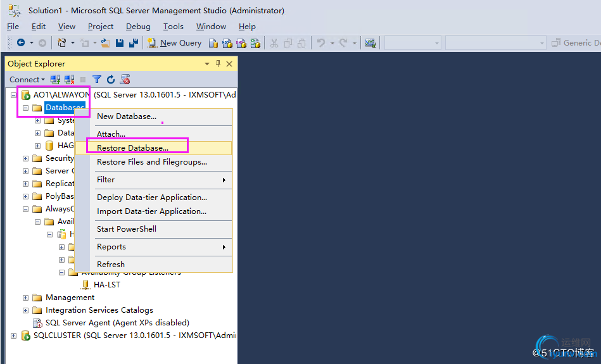Choose Deploy Data-tier Application...

point(153,198)
